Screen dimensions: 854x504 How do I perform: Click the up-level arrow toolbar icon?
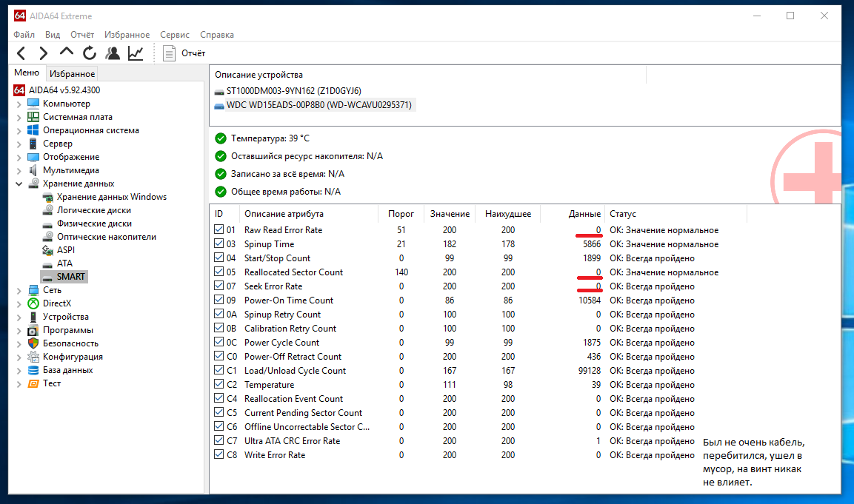click(x=67, y=53)
